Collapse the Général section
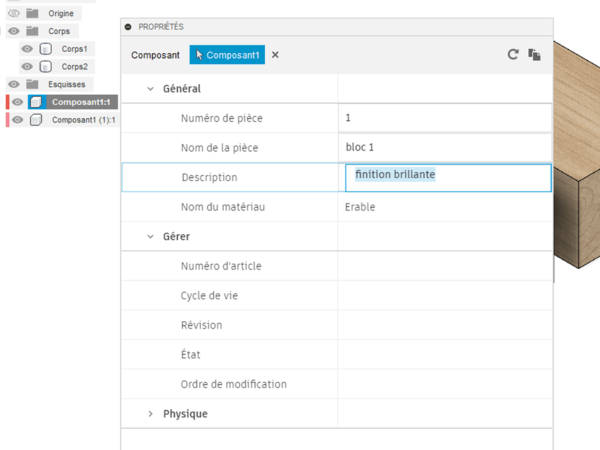Image resolution: width=600 pixels, height=450 pixels. coord(150,88)
